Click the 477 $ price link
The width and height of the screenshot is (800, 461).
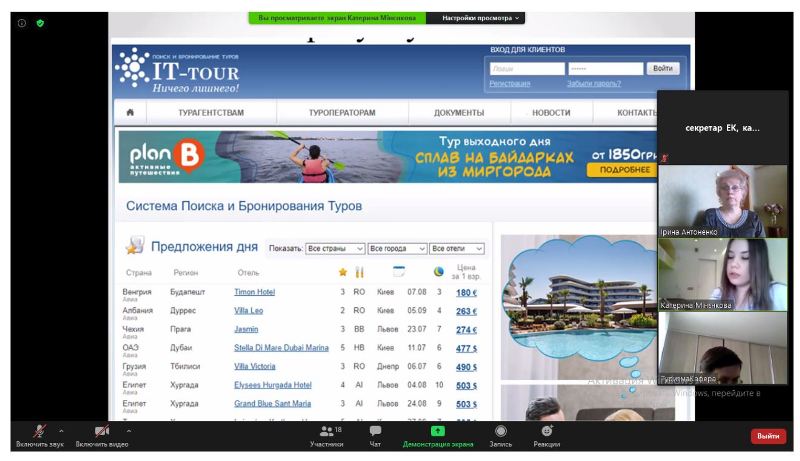click(x=466, y=348)
